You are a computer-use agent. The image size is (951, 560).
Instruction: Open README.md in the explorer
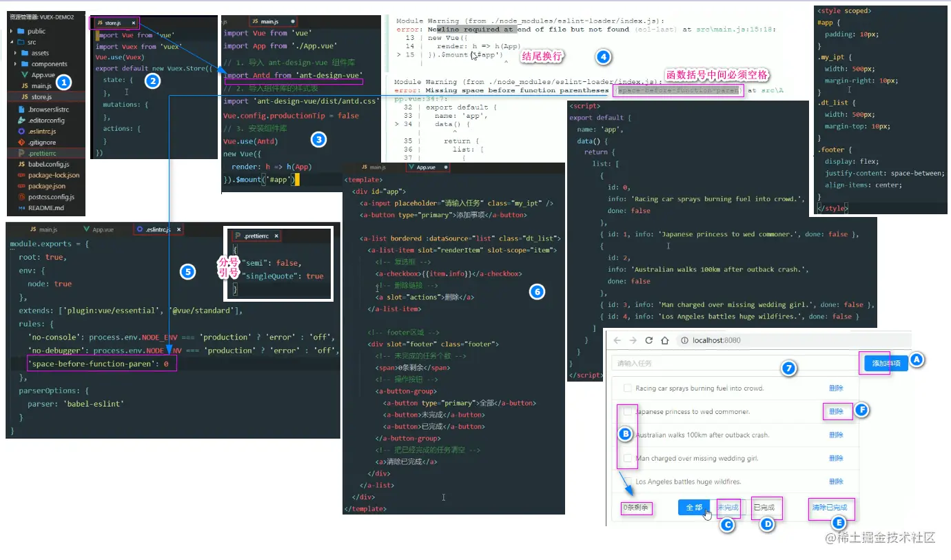(x=46, y=207)
